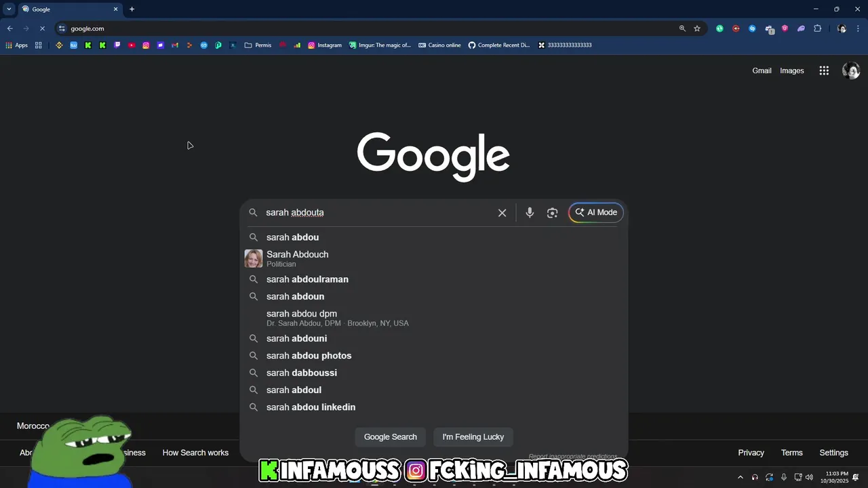This screenshot has height=488, width=868.
Task: Select the sarah abdou linkedin suggestion
Action: pyautogui.click(x=434, y=407)
